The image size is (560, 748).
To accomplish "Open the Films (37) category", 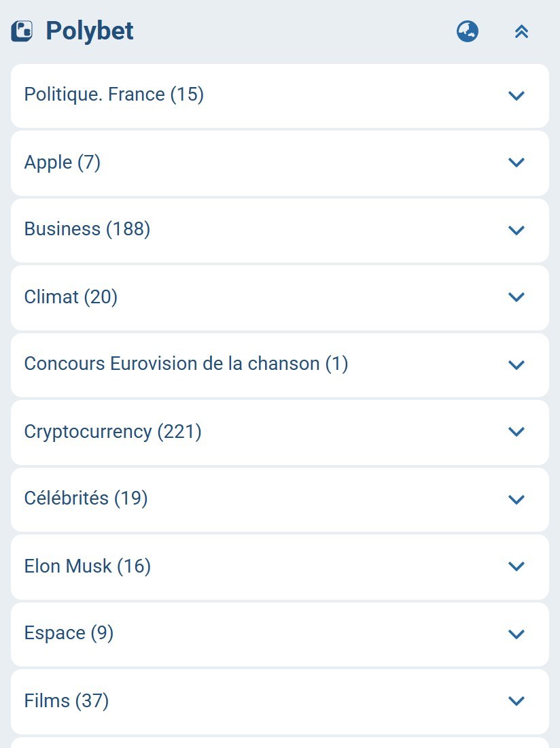I will point(66,701).
